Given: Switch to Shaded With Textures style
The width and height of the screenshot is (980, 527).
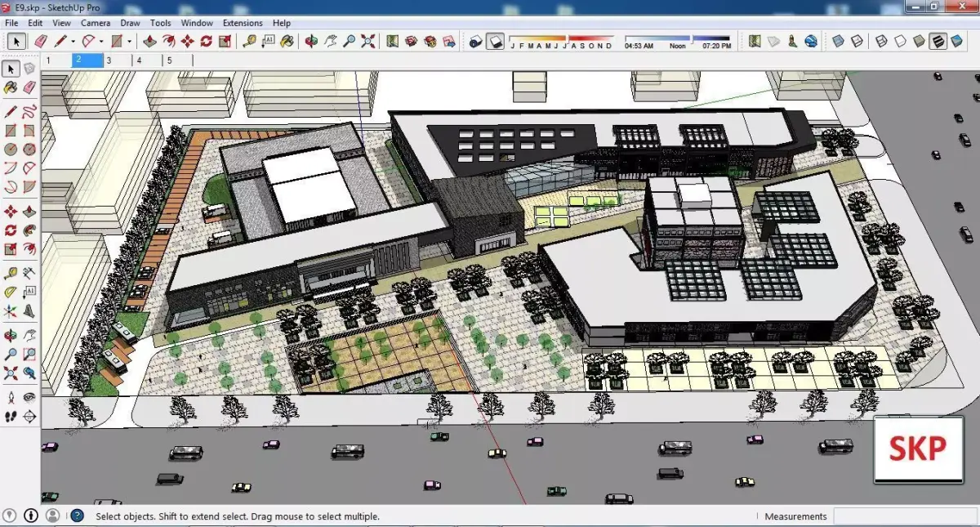Looking at the screenshot, I should [x=938, y=41].
